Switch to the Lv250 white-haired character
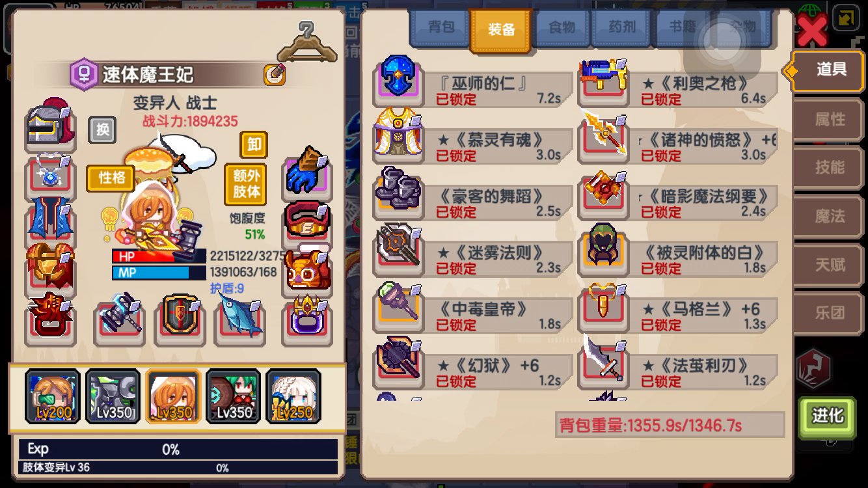The width and height of the screenshot is (868, 488). (x=293, y=396)
